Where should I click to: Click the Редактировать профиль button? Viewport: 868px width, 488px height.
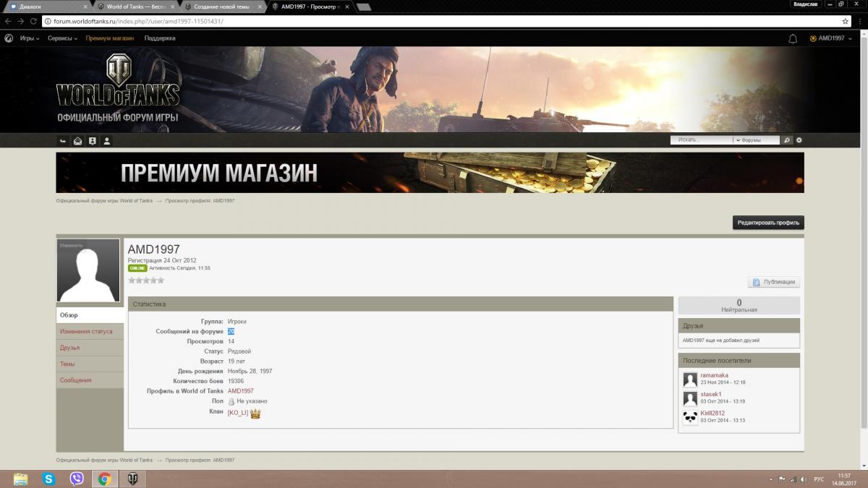click(768, 223)
